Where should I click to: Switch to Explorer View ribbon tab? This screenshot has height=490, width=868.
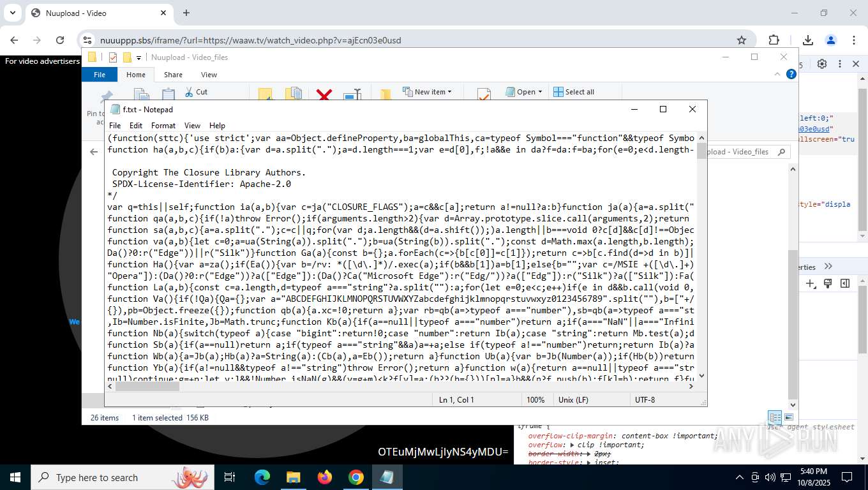(x=209, y=75)
